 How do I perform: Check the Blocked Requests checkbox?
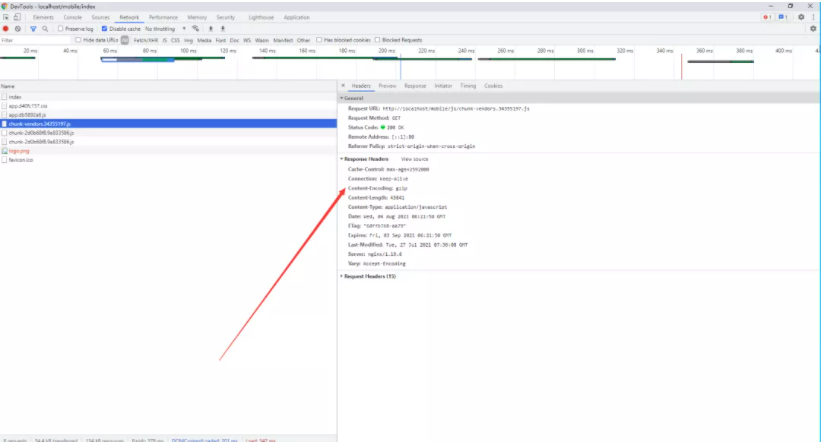pos(377,40)
